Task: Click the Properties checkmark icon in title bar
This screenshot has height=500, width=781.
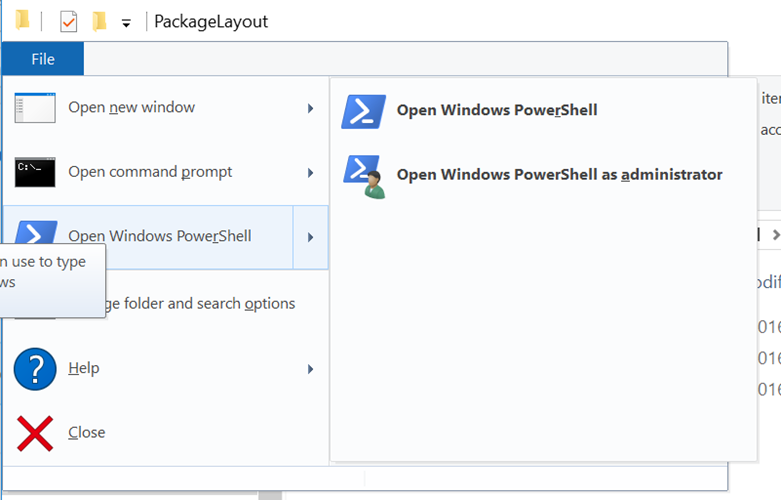Action: tap(69, 21)
